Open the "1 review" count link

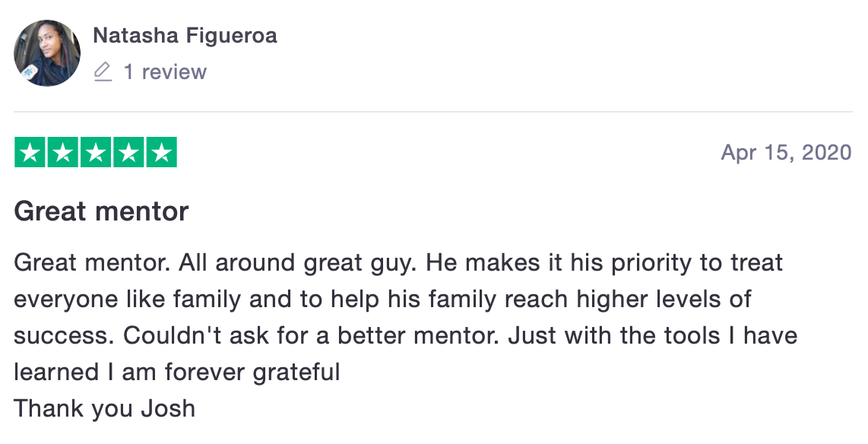(x=165, y=72)
